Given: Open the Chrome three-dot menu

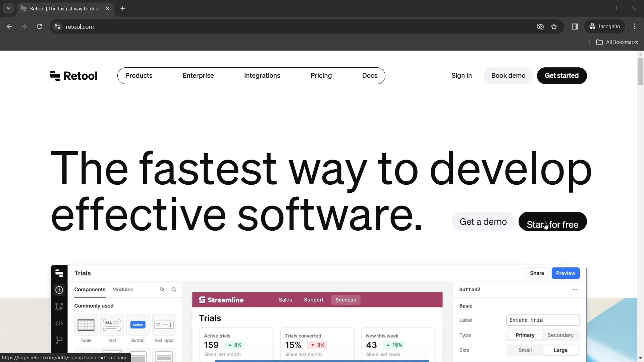Looking at the screenshot, I should (635, 26).
